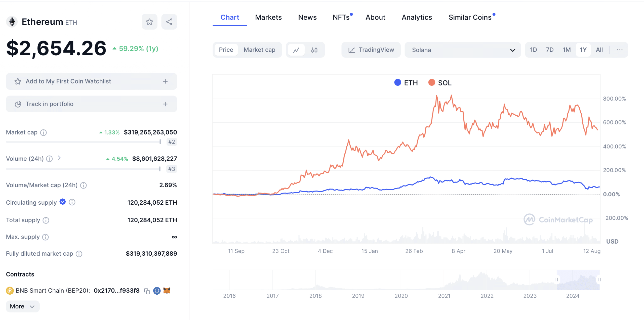Click the plus icon on watchlist row

pyautogui.click(x=165, y=81)
